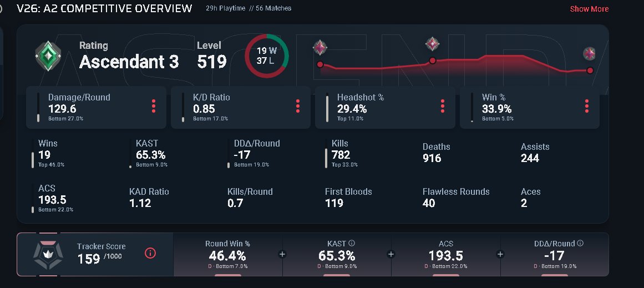644x288 pixels.
Task: Open Headshot % three-dot options menu
Action: pos(442,106)
